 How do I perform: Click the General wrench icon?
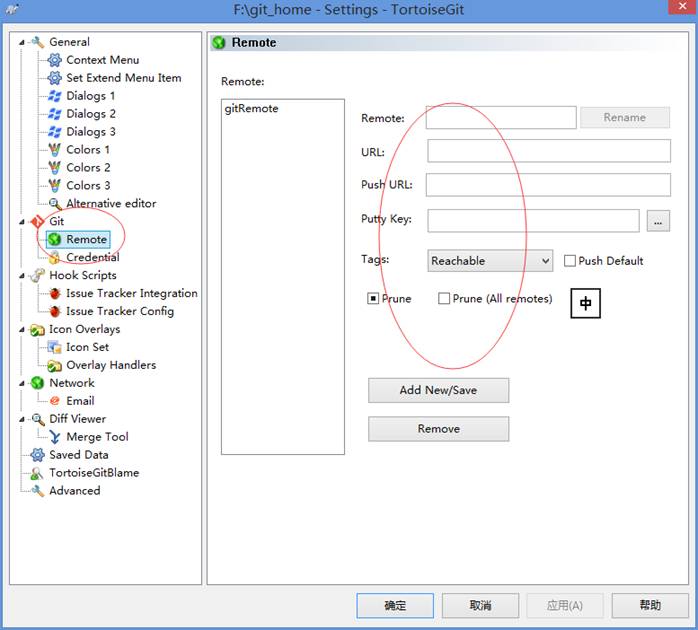click(37, 42)
